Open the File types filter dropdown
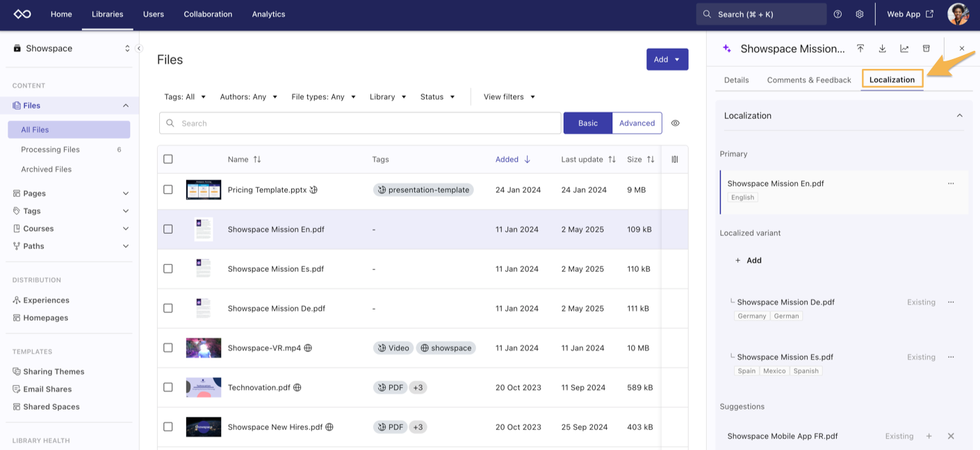980x450 pixels. [x=323, y=97]
